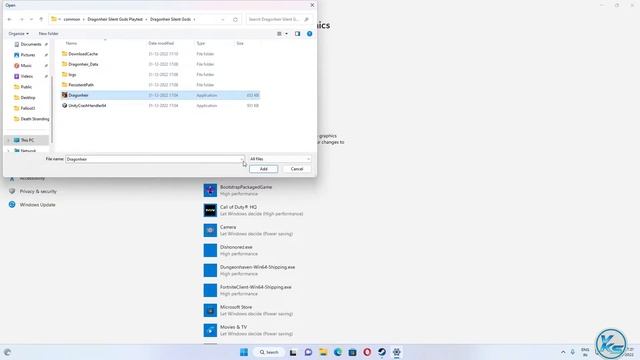
Task: Launch Steam from the taskbar
Action: (382, 352)
